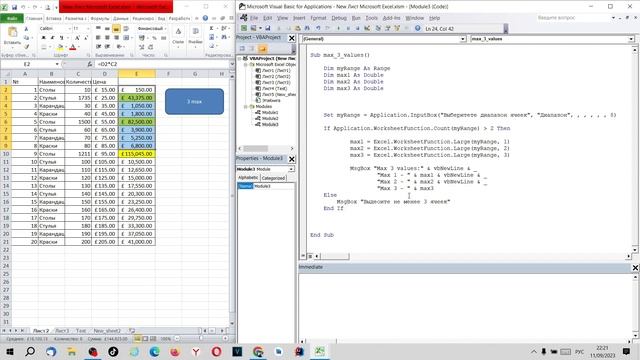The width and height of the screenshot is (640, 360).
Task: Open the (General) object dropdown
Action: pos(463,39)
